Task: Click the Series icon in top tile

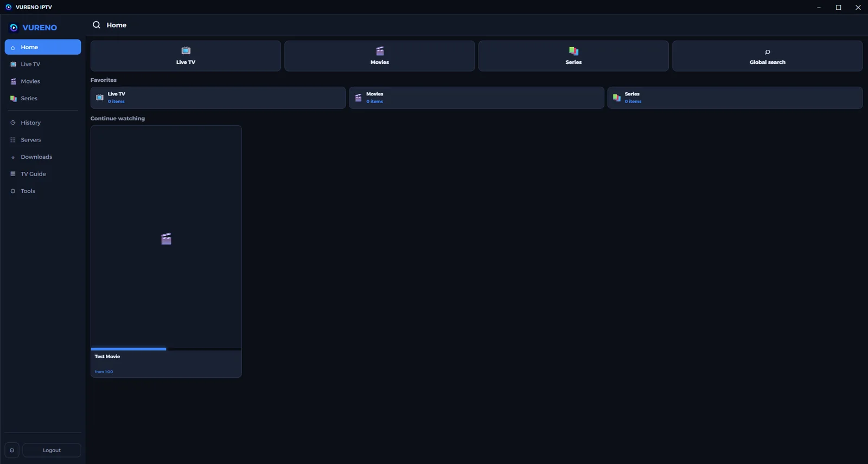Action: [573, 51]
